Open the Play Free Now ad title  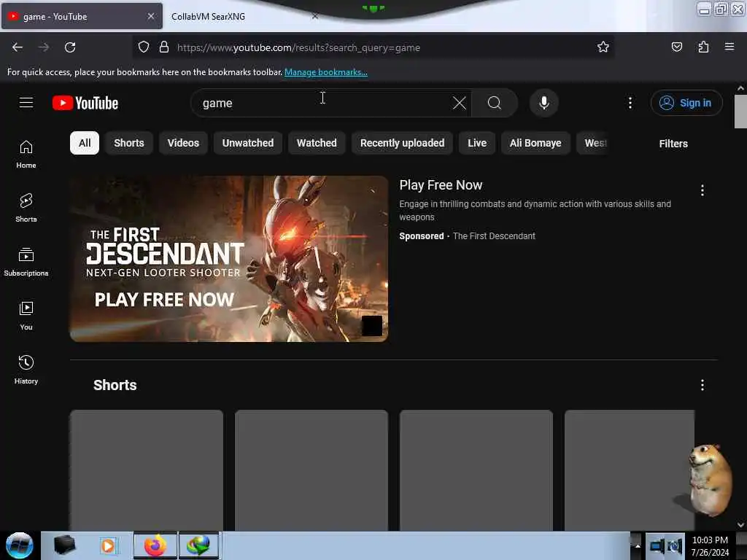[441, 184]
